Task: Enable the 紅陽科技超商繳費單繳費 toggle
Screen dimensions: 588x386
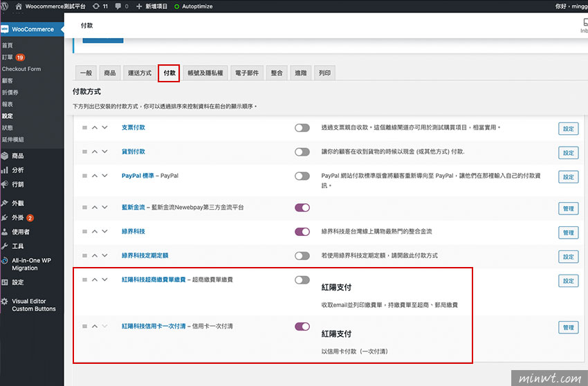Action: [302, 280]
